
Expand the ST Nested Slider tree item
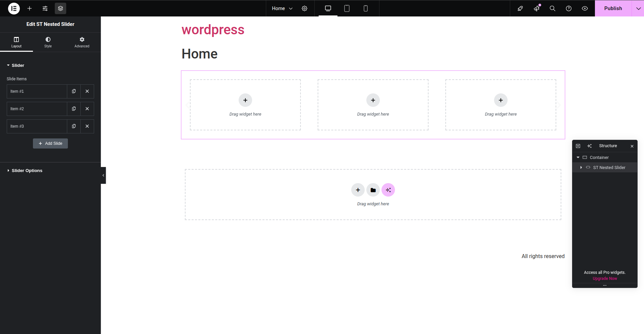[581, 167]
